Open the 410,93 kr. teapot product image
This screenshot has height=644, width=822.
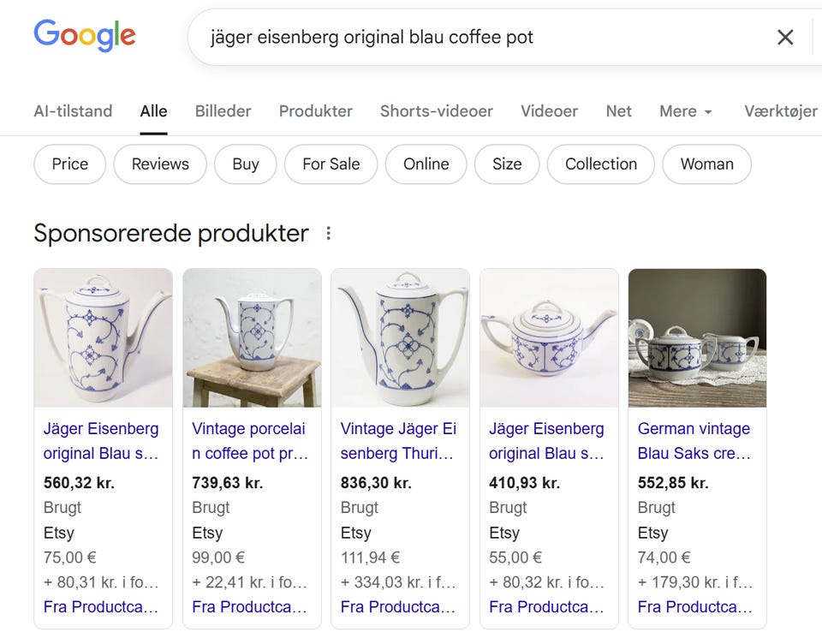549,338
